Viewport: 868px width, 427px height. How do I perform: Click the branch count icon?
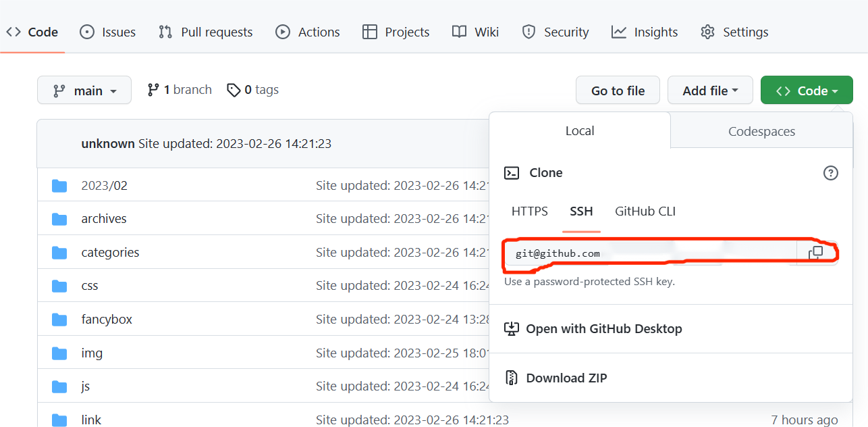tap(153, 90)
